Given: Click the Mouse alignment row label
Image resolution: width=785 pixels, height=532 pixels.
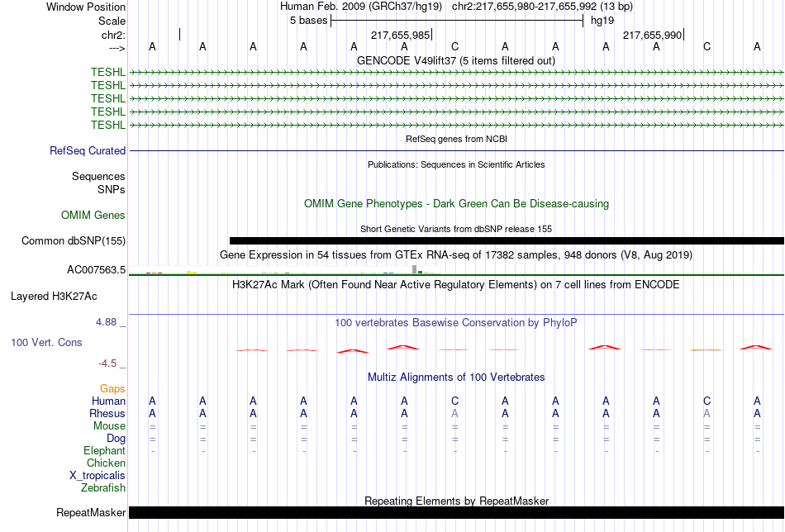Looking at the screenshot, I should [110, 426].
